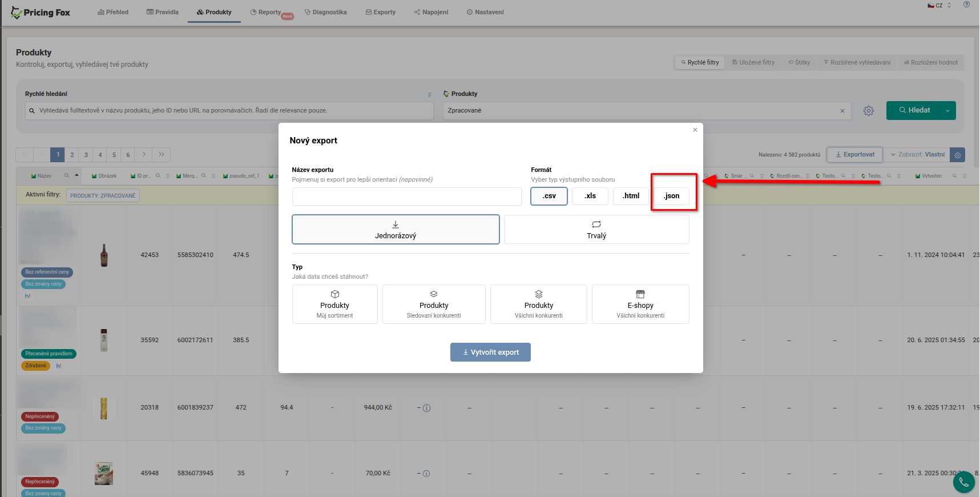Open the Zobrazit: Vlastní dropdown
This screenshot has width=980, height=497.
(918, 155)
